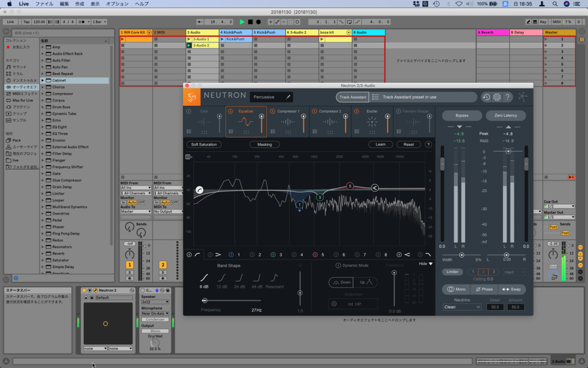Click the Ableton browser search field
The image size is (588, 368).
(x=63, y=33)
